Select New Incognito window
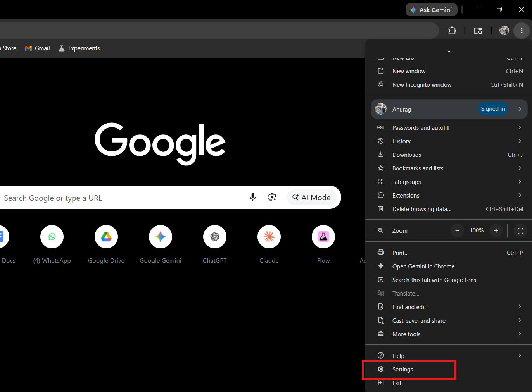 pyautogui.click(x=449, y=85)
